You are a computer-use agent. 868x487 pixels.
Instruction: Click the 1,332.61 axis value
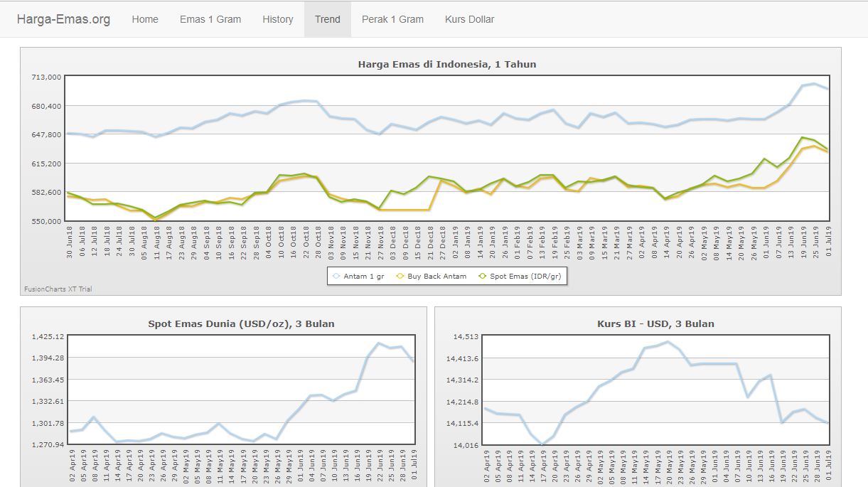click(x=48, y=401)
